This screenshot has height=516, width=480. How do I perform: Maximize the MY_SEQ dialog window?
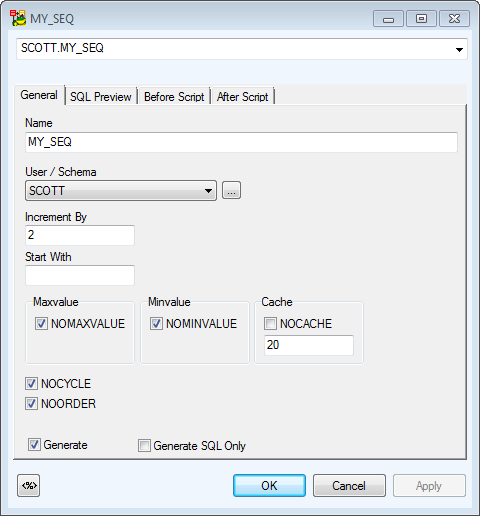click(x=421, y=18)
